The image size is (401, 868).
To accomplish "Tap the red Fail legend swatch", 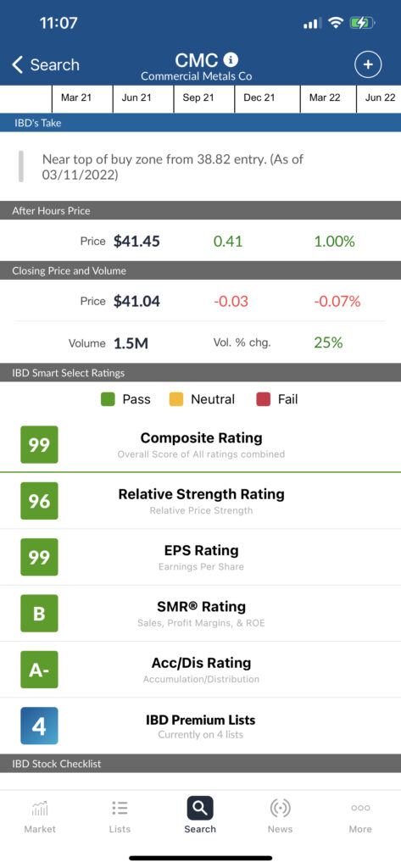I will click(x=263, y=399).
